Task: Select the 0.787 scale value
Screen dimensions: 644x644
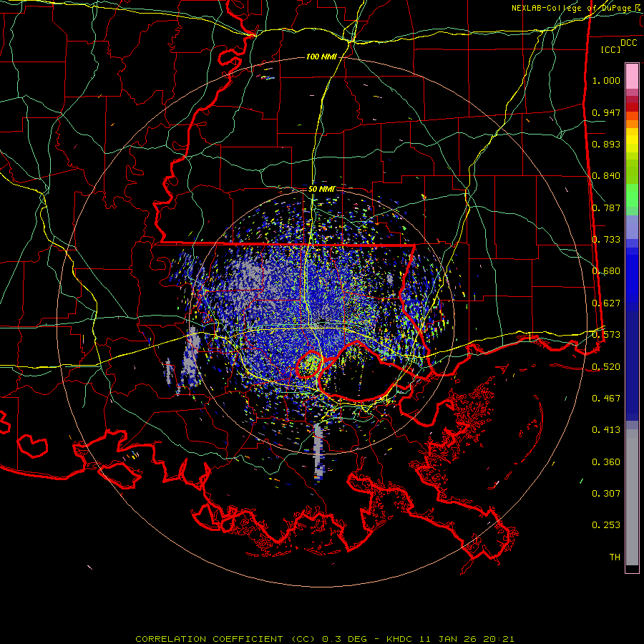Action: pos(606,208)
